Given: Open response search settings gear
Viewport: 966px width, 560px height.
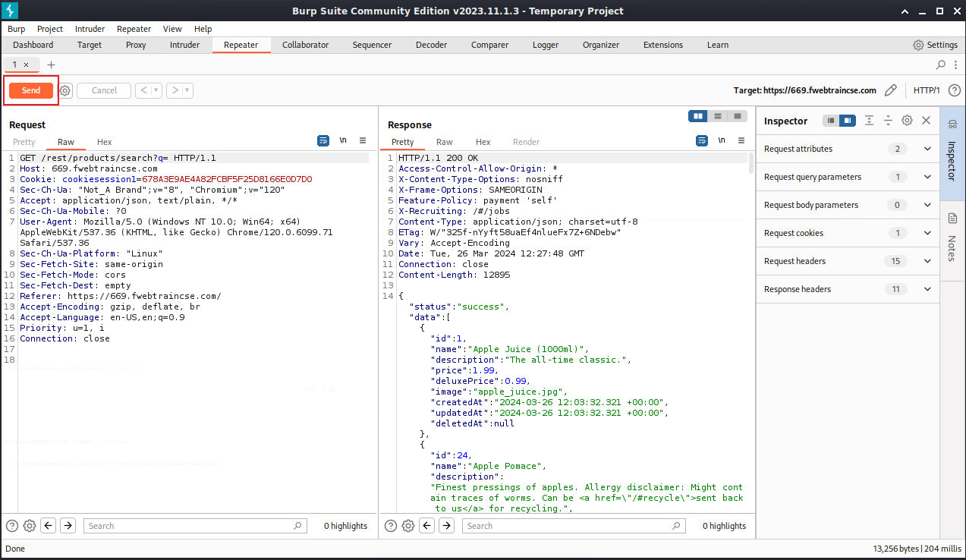Looking at the screenshot, I should (x=408, y=526).
